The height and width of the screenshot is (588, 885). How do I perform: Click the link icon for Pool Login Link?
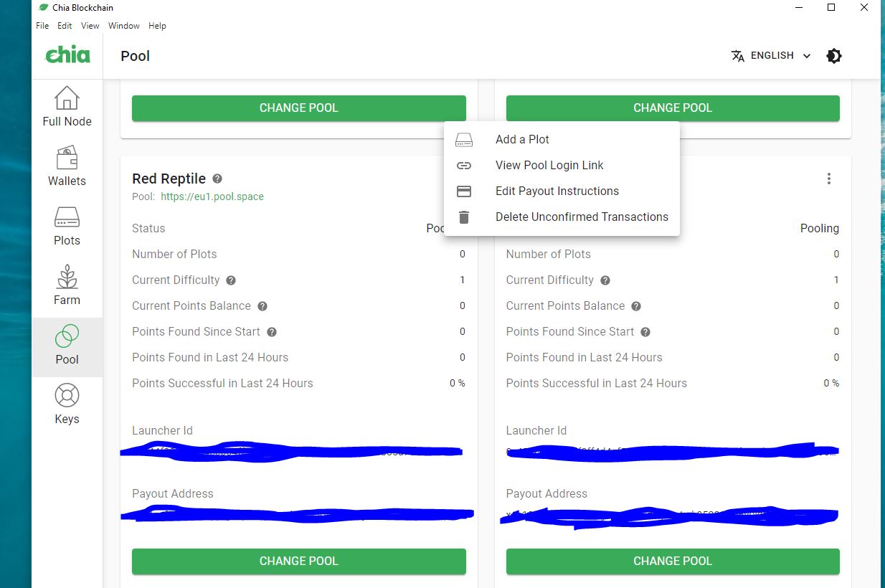[x=464, y=166]
